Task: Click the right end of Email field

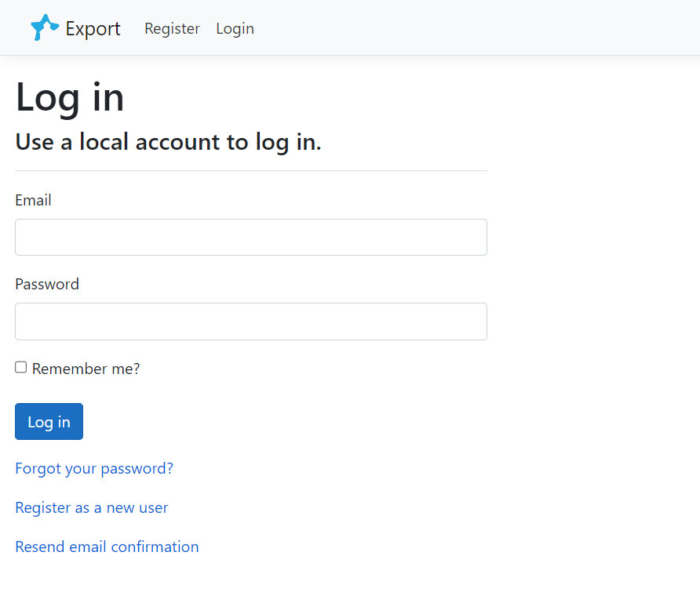Action: tap(471, 237)
